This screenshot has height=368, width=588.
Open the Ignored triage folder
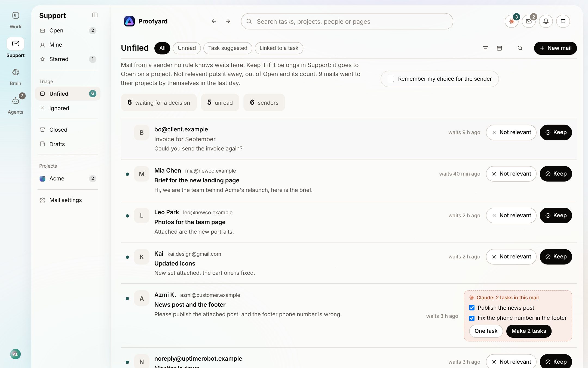[68, 108]
